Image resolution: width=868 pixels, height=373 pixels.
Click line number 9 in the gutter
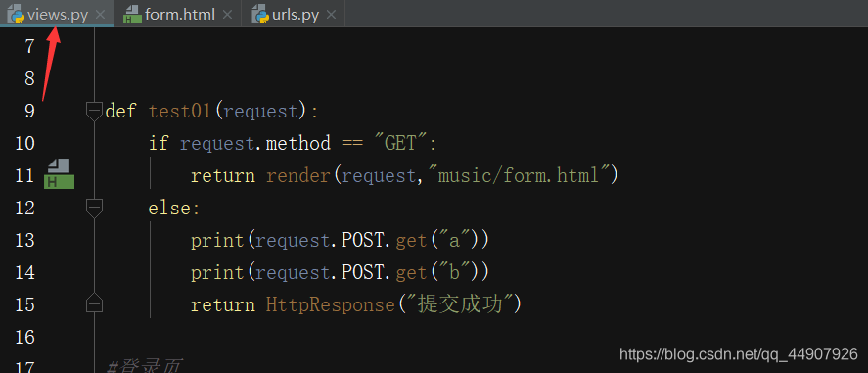(x=29, y=112)
